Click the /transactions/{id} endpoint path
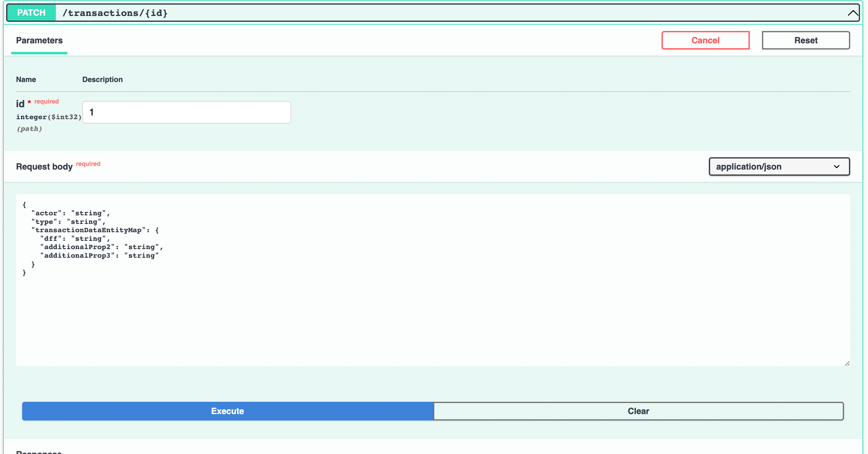Image resolution: width=868 pixels, height=454 pixels. point(115,13)
